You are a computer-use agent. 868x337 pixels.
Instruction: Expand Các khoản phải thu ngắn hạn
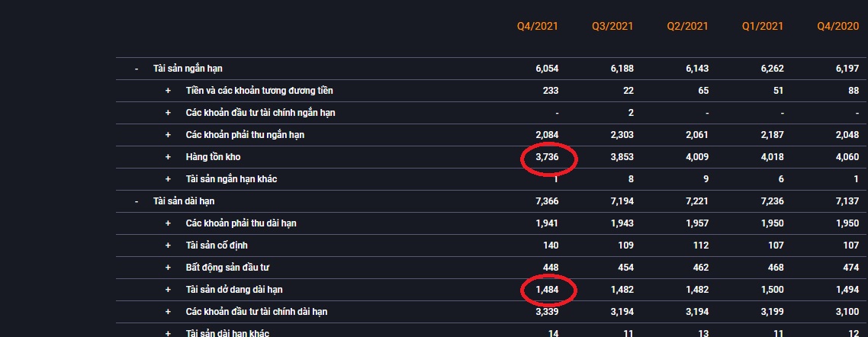(168, 135)
